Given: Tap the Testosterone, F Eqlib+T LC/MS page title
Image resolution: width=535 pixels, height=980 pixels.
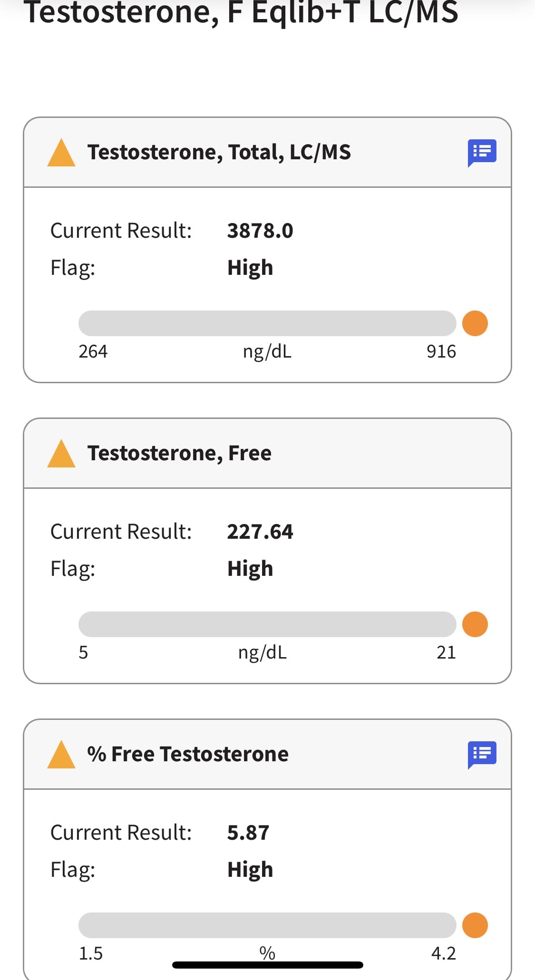Looking at the screenshot, I should [x=241, y=12].
